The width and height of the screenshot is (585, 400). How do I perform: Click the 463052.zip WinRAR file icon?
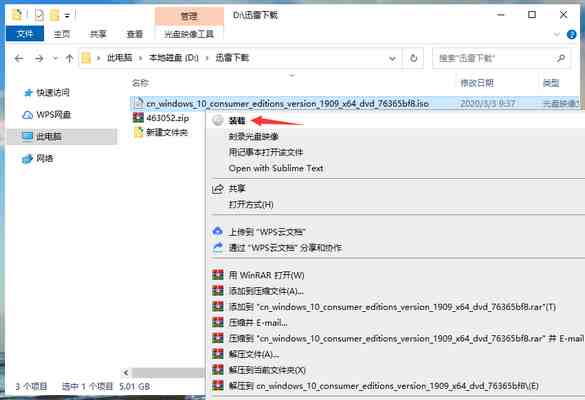138,118
